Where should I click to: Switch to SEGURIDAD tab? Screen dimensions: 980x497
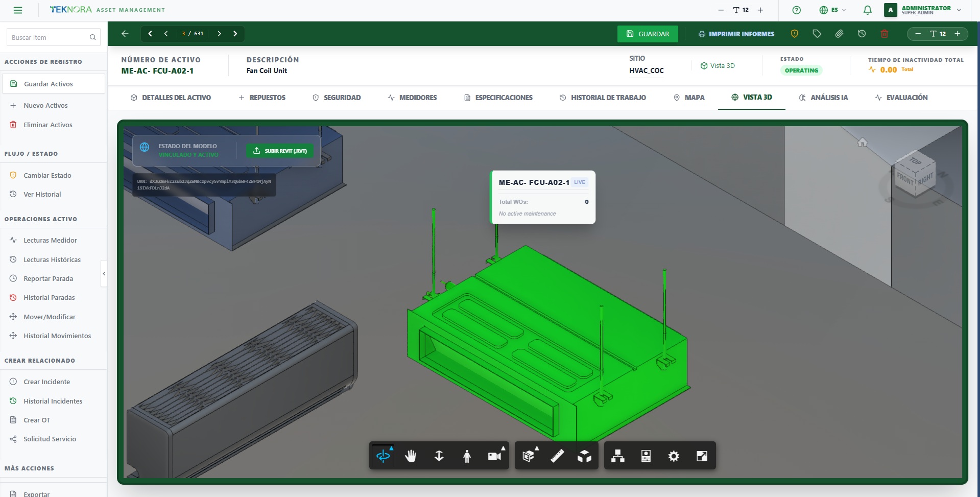(337, 98)
